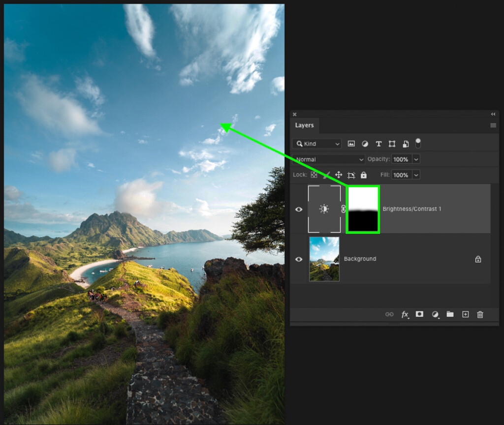The height and width of the screenshot is (425, 504).
Task: Expand the Opacity slider arrow
Action: (416, 159)
